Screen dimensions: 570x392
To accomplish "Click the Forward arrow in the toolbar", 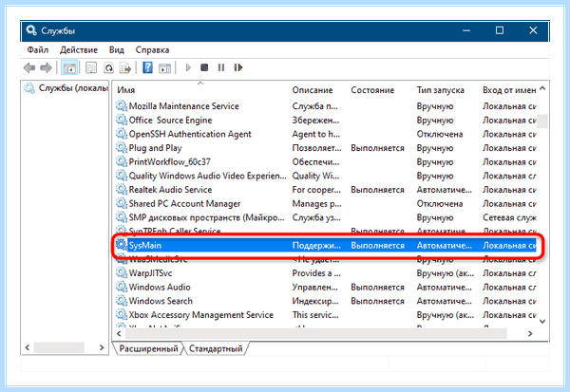I will [47, 67].
